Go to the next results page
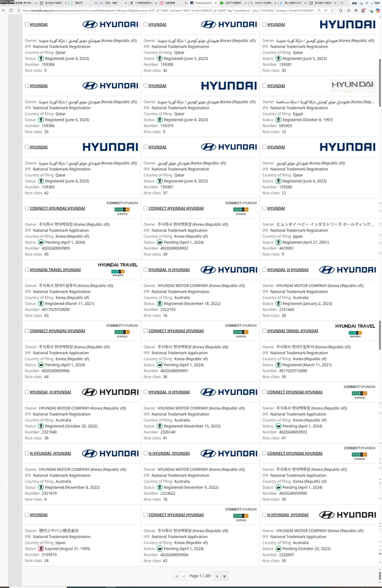This screenshot has height=588, width=382. [217, 576]
